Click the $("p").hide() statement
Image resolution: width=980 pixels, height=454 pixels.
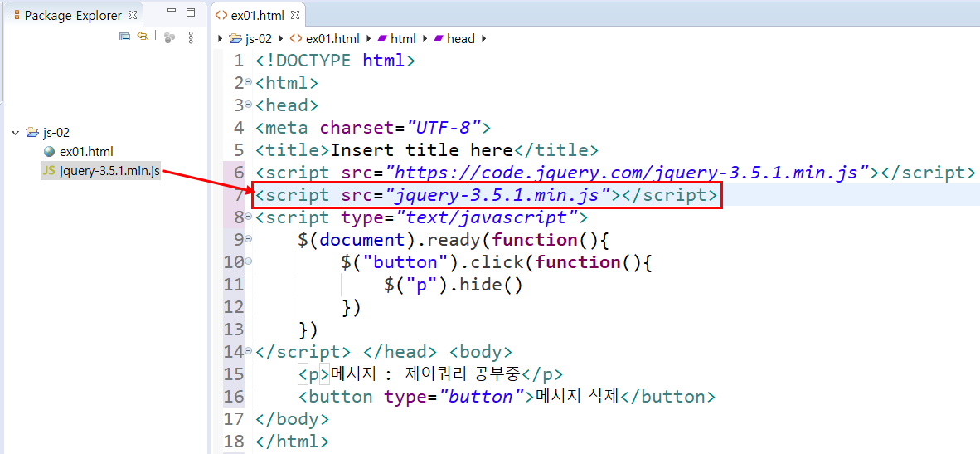[x=454, y=285]
